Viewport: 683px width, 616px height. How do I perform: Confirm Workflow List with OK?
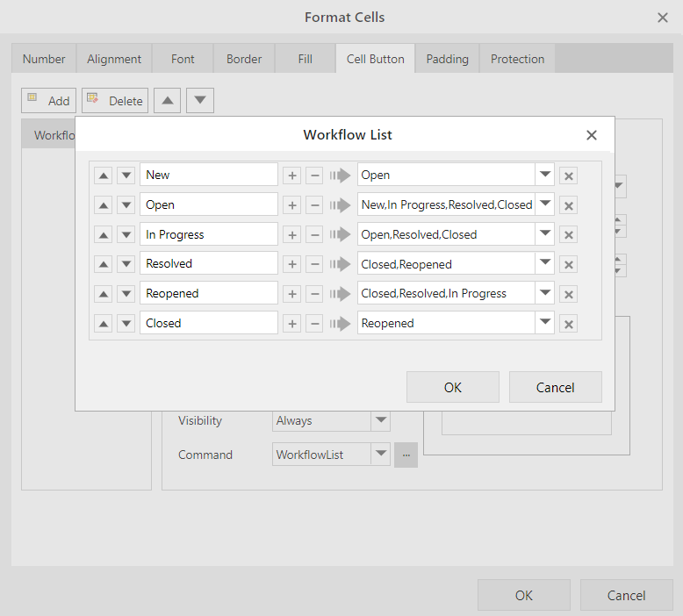(x=453, y=387)
